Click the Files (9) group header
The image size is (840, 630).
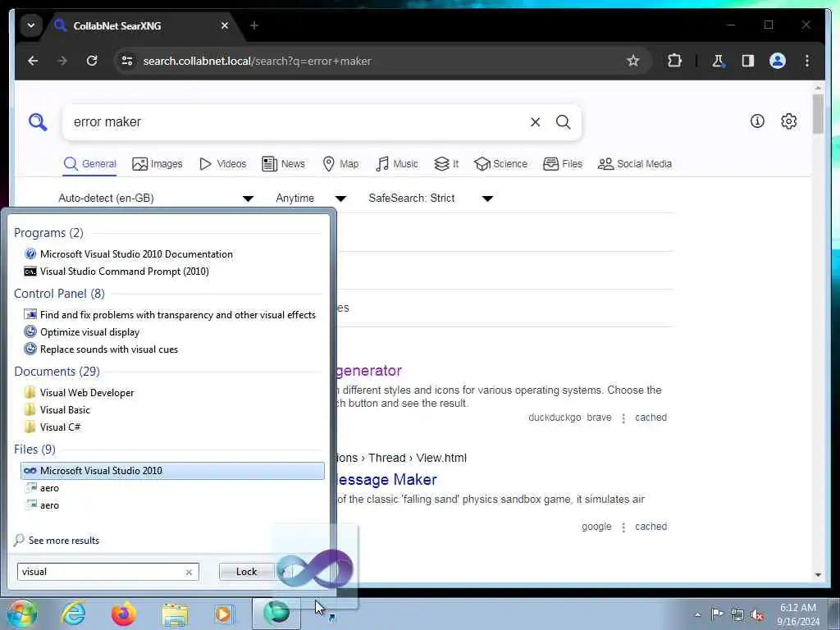tap(34, 449)
